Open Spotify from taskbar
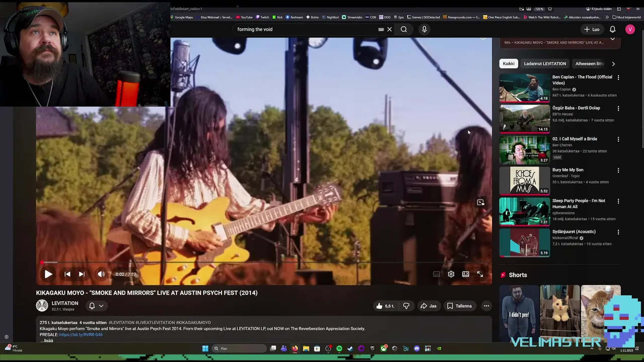Image resolution: width=644 pixels, height=362 pixels. click(339, 348)
